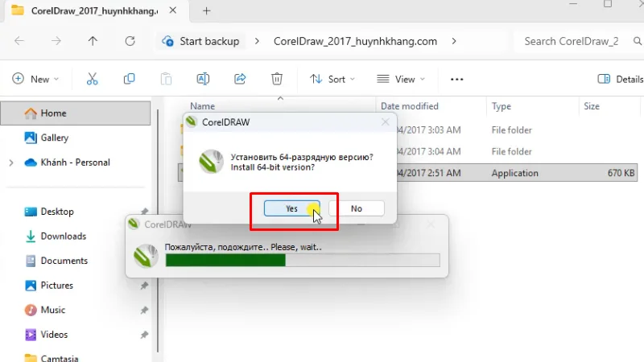644x362 pixels.
Task: Click the Copy icon in toolbar
Action: tap(129, 79)
